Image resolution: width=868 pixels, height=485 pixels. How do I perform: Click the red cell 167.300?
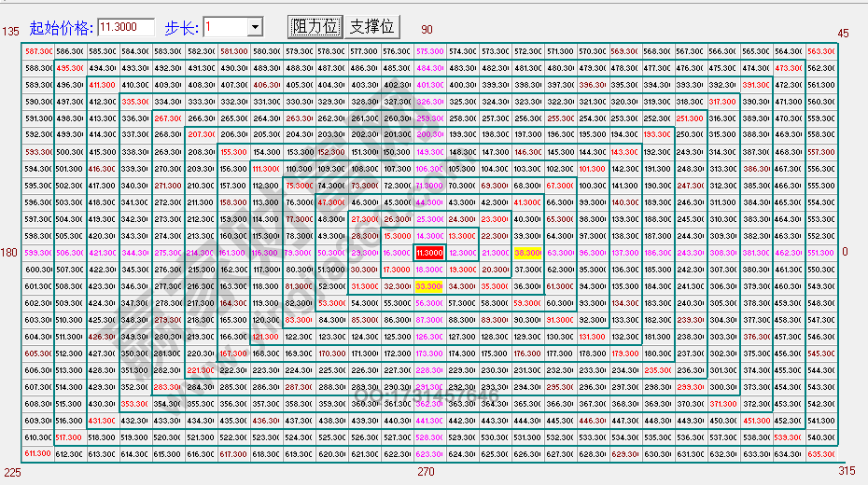point(233,353)
